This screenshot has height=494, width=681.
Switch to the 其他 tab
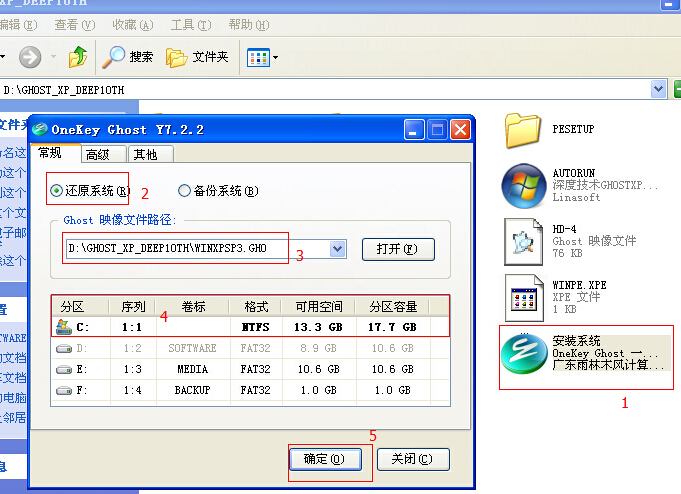[x=145, y=154]
